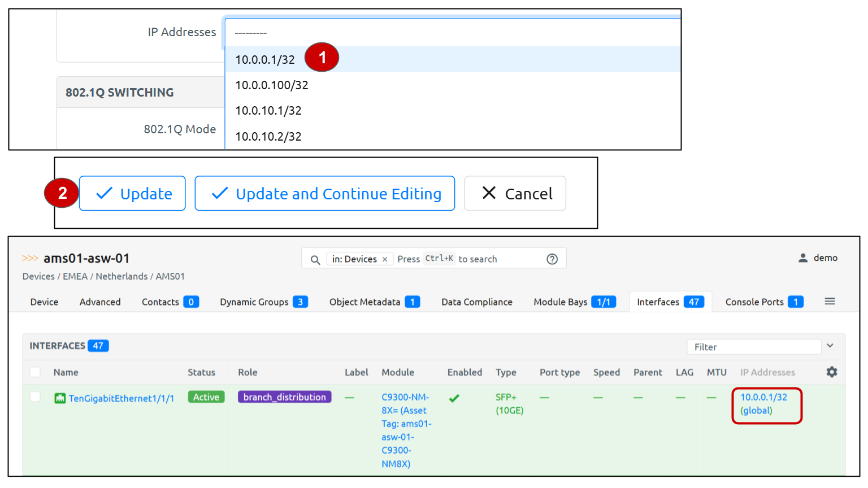Click the Nautobot home logo arrows

pos(30,258)
